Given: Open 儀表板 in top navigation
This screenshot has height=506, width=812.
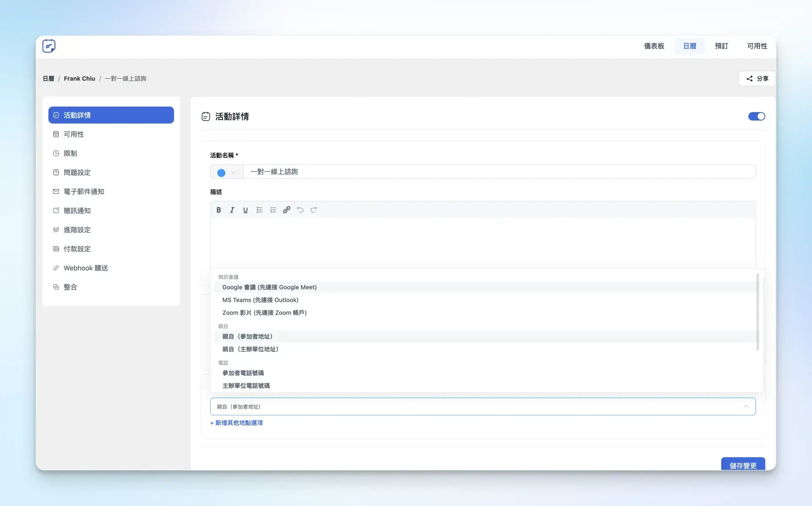Looking at the screenshot, I should 654,46.
